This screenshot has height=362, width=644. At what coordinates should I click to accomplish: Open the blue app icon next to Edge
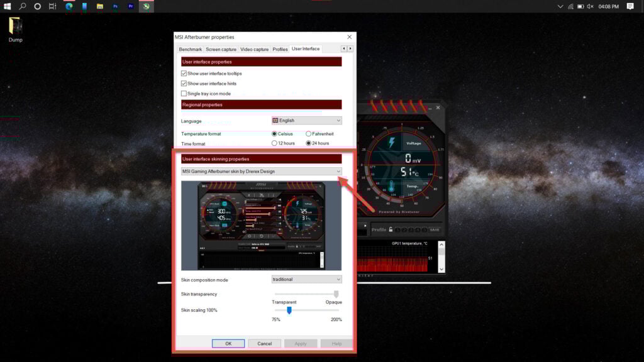[x=84, y=6]
